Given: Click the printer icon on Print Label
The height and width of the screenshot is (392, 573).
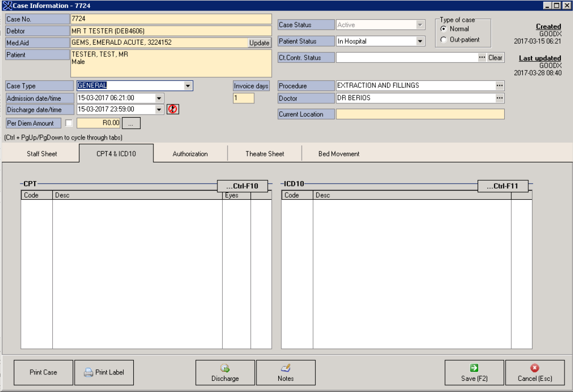Looking at the screenshot, I should tap(86, 372).
